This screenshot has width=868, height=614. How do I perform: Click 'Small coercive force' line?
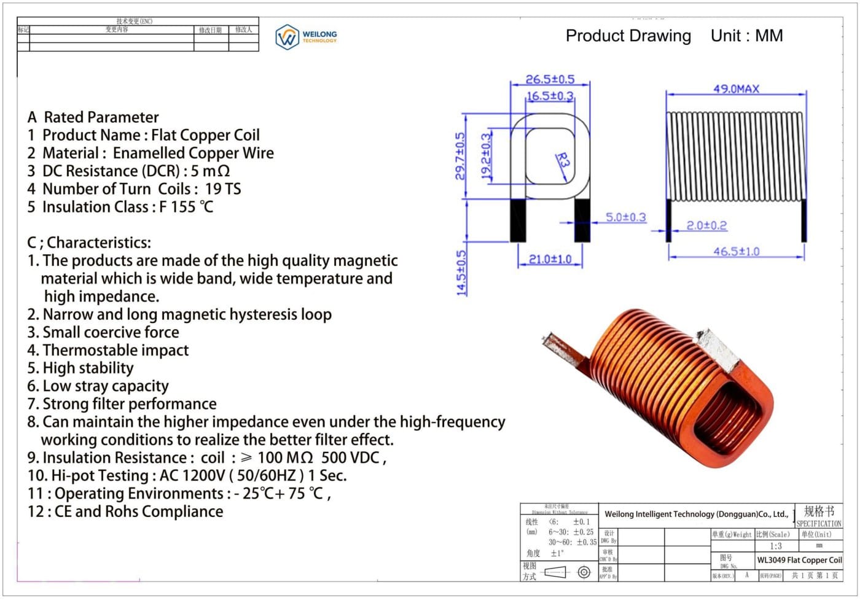[103, 332]
